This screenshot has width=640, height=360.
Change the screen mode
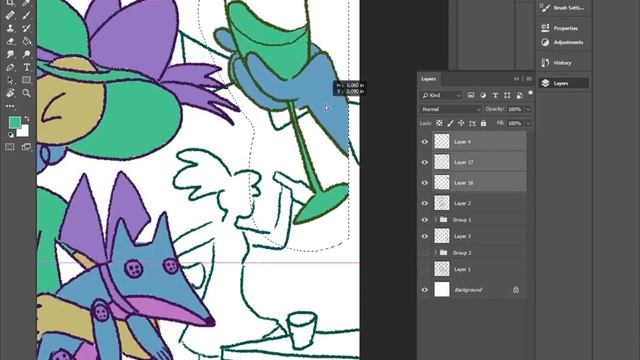[x=27, y=147]
